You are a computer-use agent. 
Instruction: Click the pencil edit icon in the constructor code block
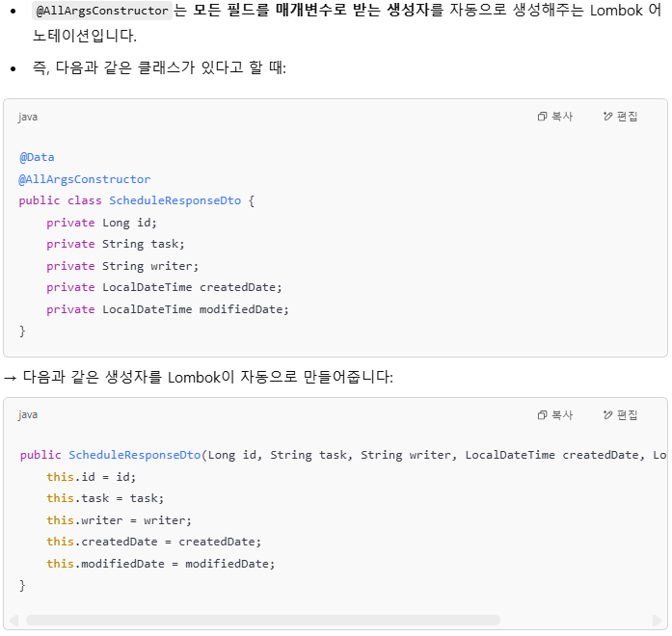click(607, 414)
